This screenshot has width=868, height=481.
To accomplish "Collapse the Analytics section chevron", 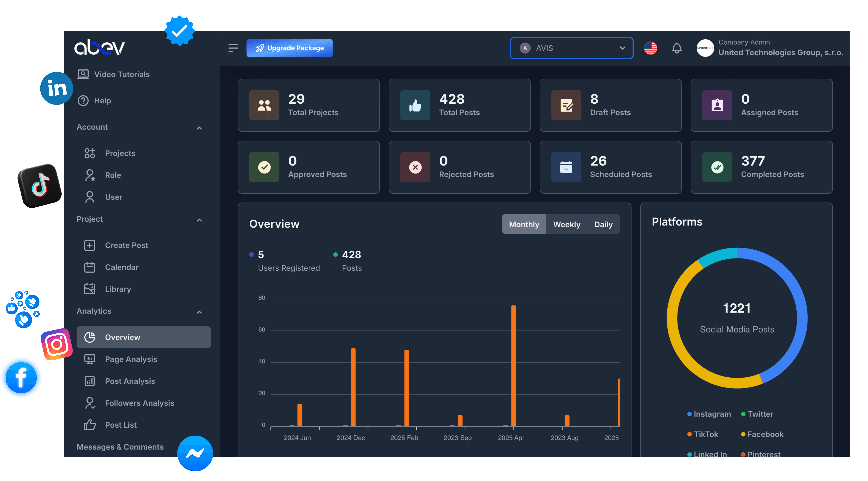I will tap(199, 312).
